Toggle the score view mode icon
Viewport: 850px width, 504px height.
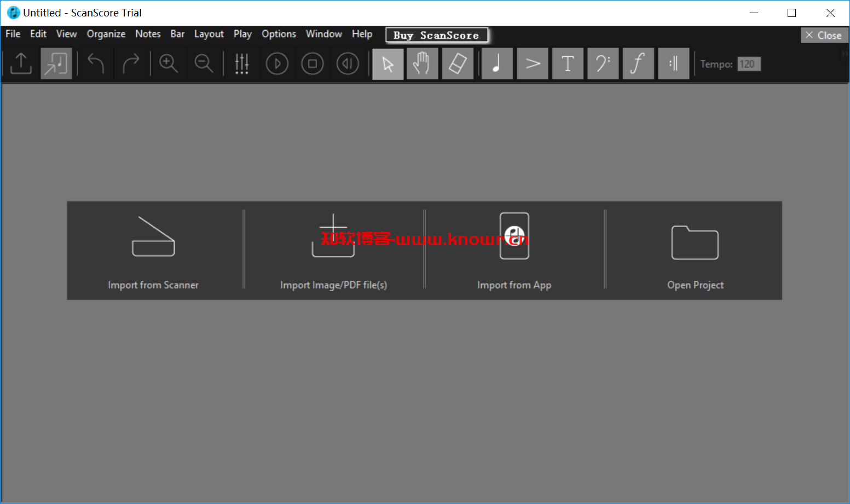coord(56,64)
